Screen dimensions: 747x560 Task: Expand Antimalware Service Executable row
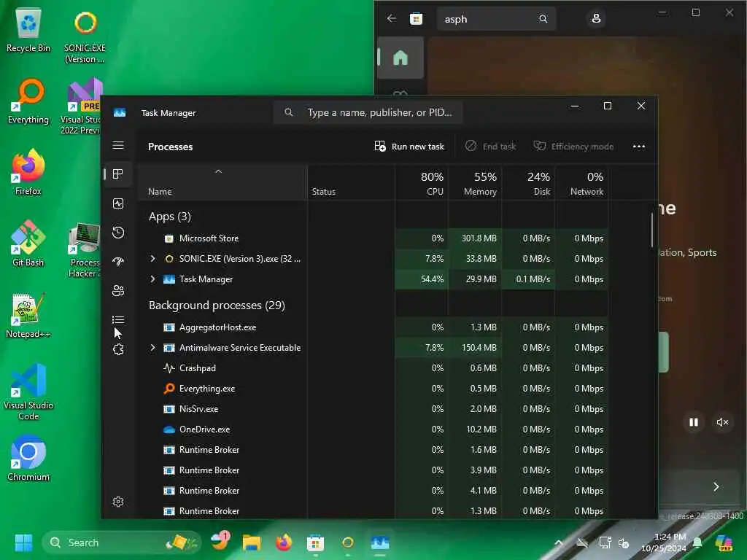click(152, 348)
